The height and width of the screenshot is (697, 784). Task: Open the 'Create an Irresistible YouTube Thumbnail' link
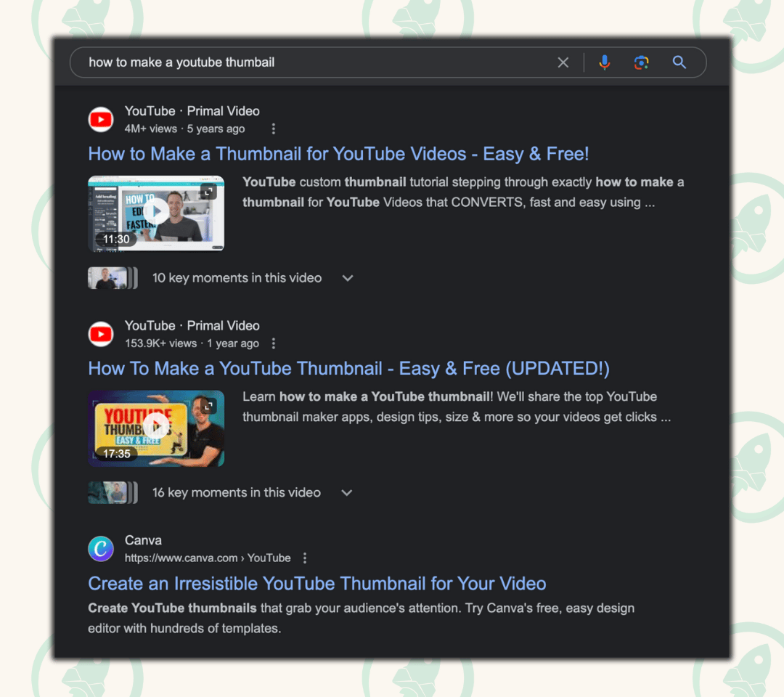pos(317,584)
